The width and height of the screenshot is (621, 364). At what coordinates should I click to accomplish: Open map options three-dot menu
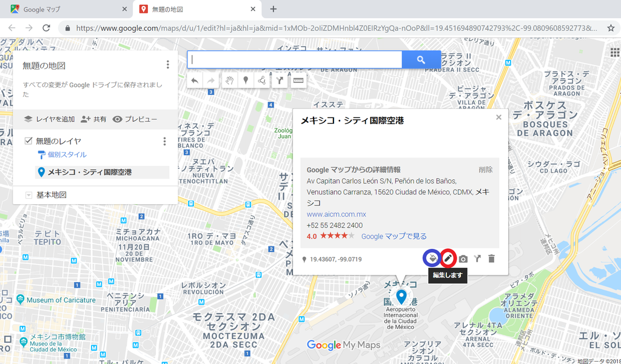click(168, 64)
